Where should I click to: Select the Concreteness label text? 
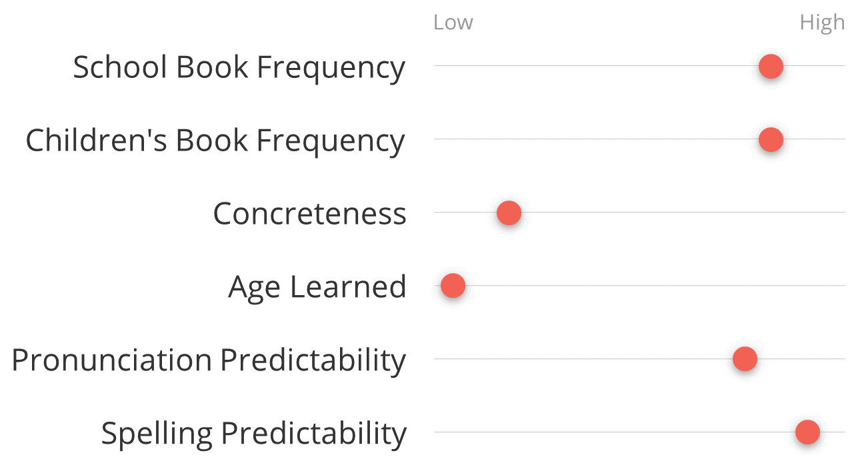pyautogui.click(x=309, y=214)
